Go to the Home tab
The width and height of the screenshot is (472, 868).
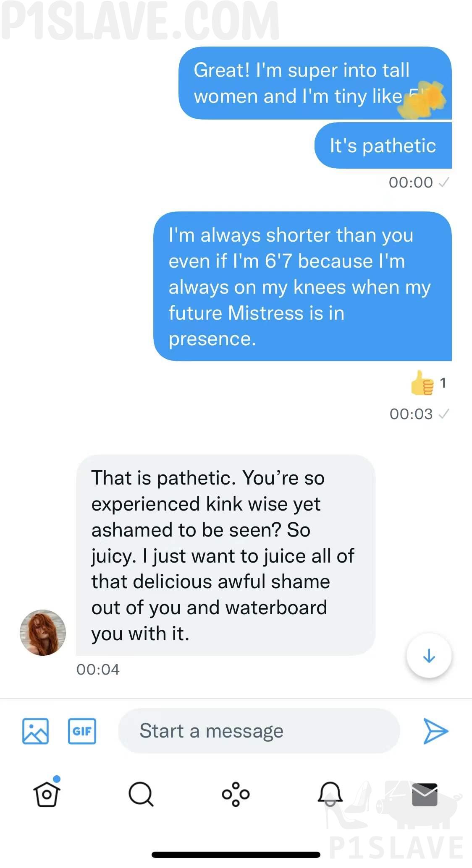pos(47,794)
